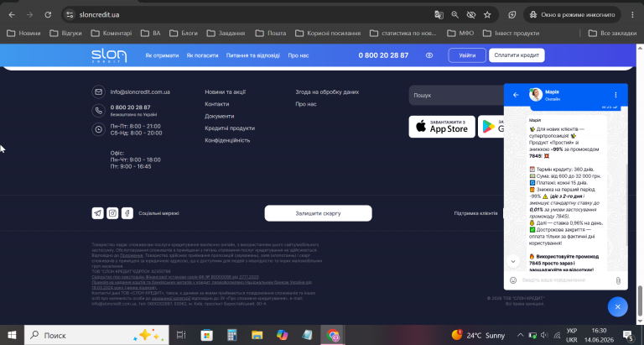This screenshot has width=644, height=345.
Task: Click the chat message input field
Action: coord(565,280)
